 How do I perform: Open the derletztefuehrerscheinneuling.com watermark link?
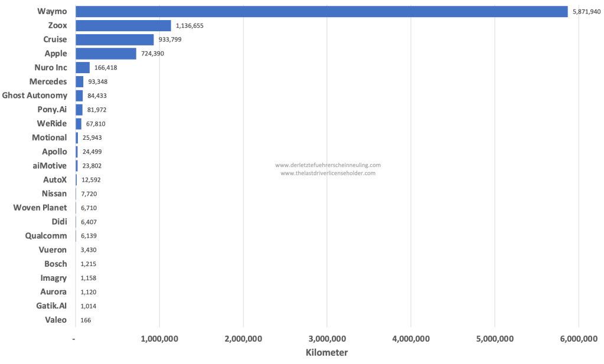pos(328,165)
